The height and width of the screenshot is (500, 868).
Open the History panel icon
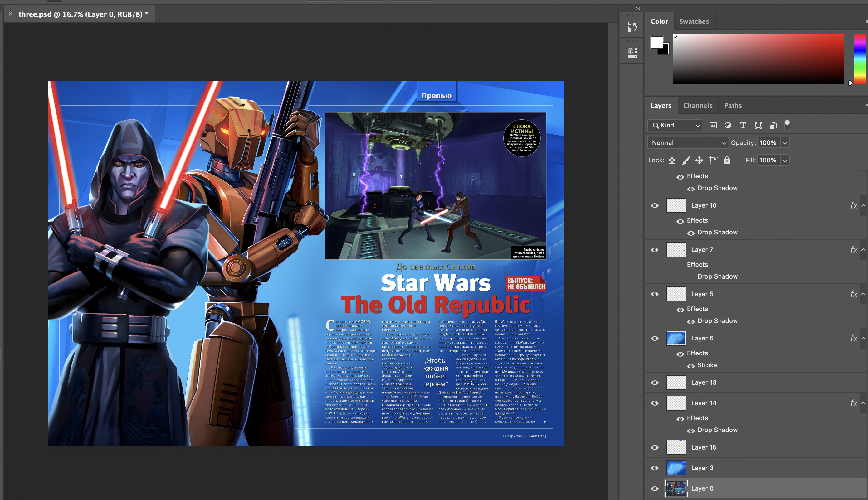point(632,27)
